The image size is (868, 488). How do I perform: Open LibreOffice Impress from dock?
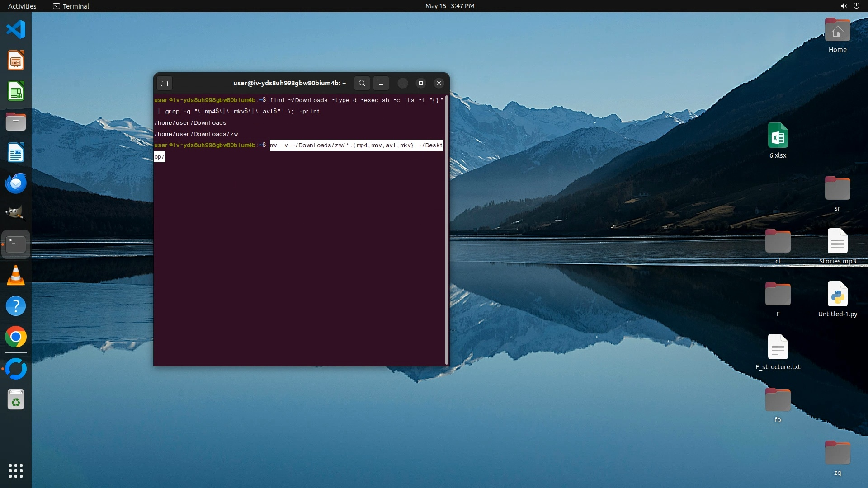(x=16, y=61)
